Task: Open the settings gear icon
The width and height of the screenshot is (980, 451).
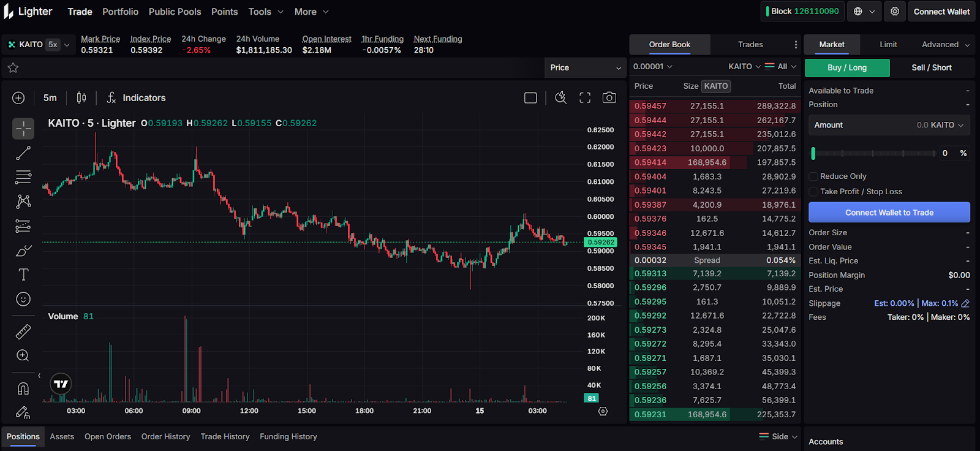Action: pyautogui.click(x=895, y=12)
